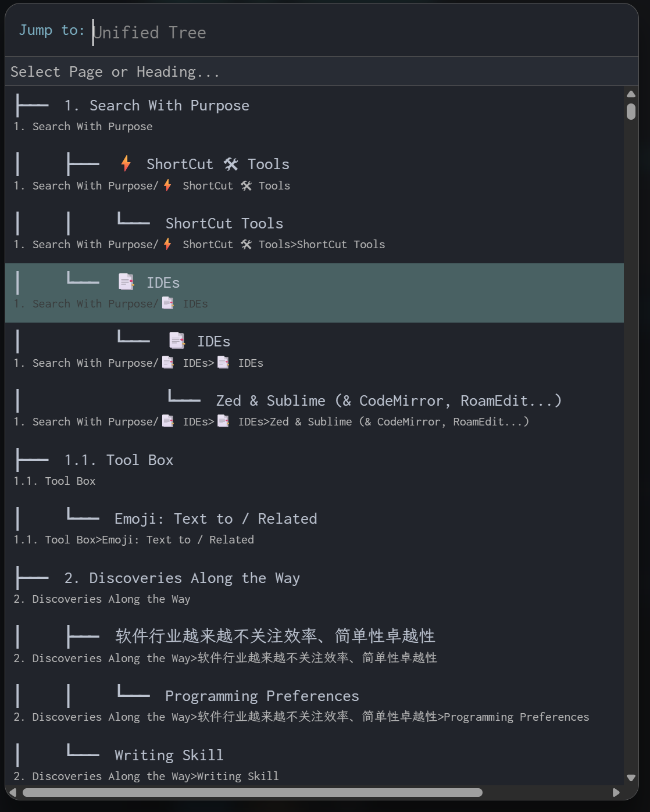Viewport: 650px width, 812px height.
Task: Jump to the "ShortCut Tools" sub-heading
Action: [224, 224]
